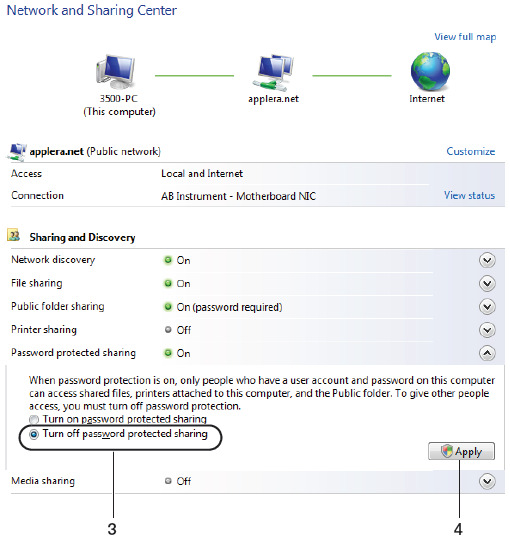
Task: Click the Network and Sharing Center title
Action: (x=92, y=10)
